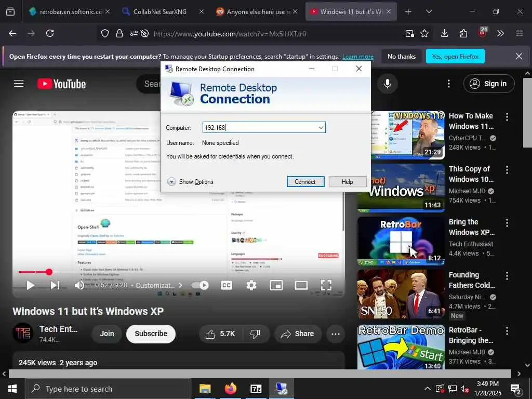
Task: Mute the video volume speaker
Action: point(79,285)
